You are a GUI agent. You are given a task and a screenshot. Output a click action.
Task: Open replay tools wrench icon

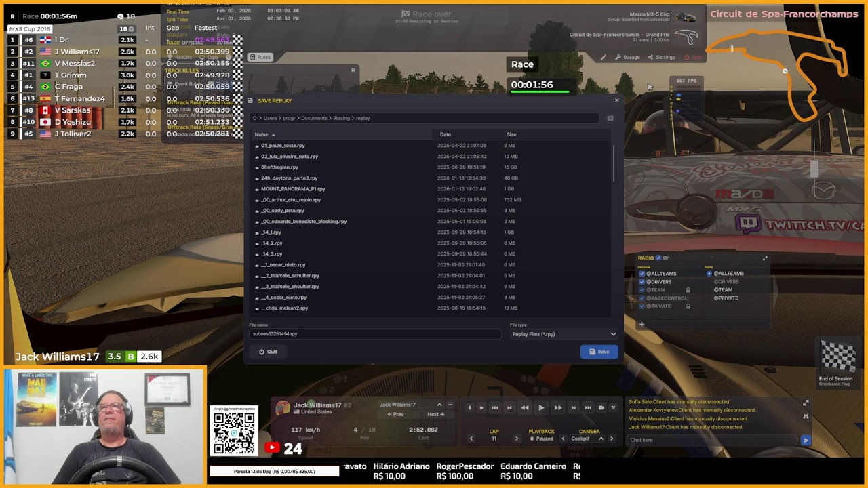click(613, 407)
